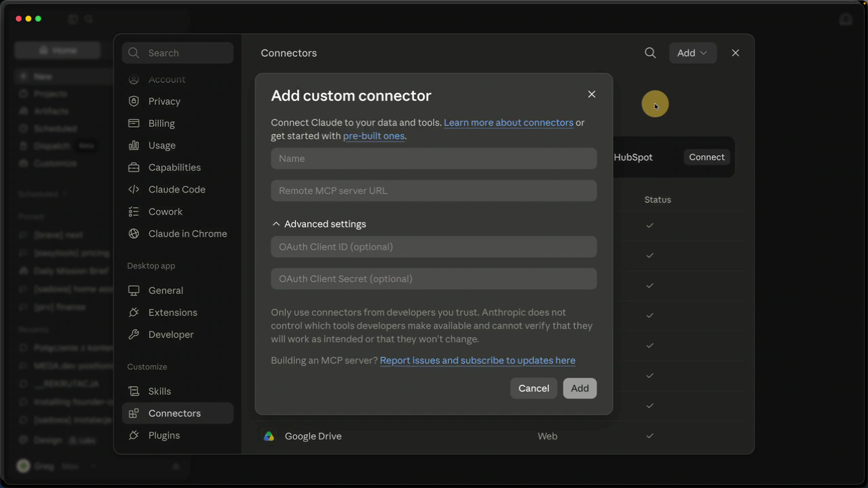Click the Skills scroll icon
Screen dimensions: 868x488
[x=134, y=391]
